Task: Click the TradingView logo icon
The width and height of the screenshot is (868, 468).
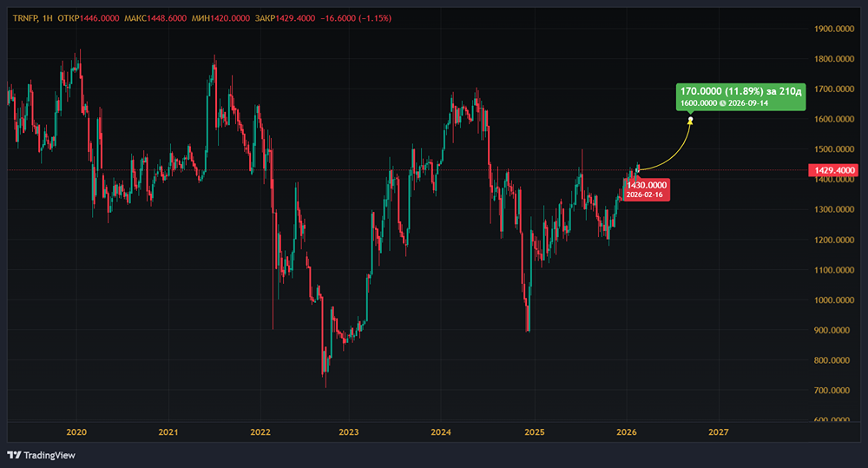Action: click(x=14, y=455)
